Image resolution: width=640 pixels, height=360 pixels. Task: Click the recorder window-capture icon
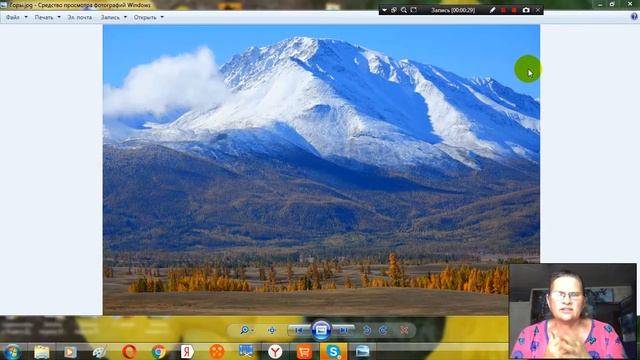pyautogui.click(x=394, y=10)
